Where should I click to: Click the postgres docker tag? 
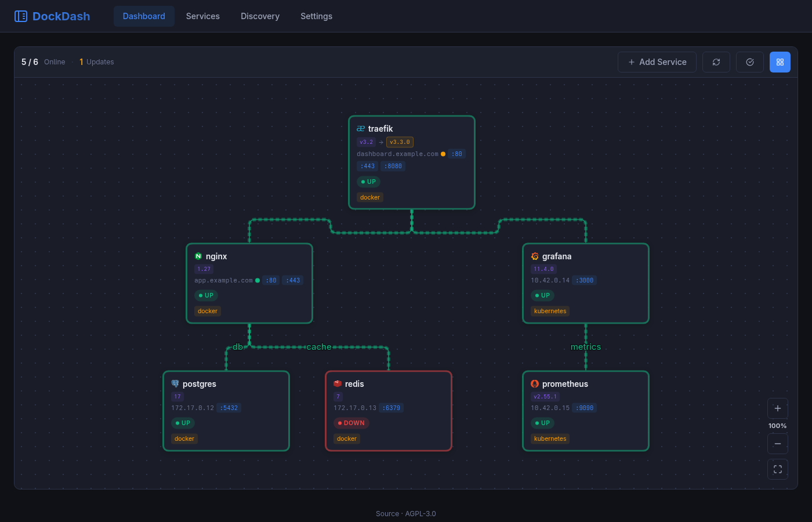point(184,439)
